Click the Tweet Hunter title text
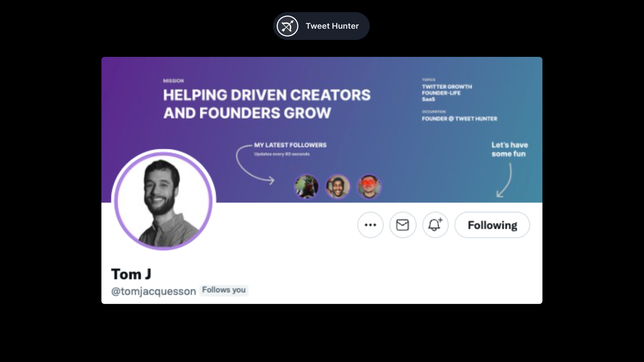Viewport: 644px width, 362px height. [332, 26]
